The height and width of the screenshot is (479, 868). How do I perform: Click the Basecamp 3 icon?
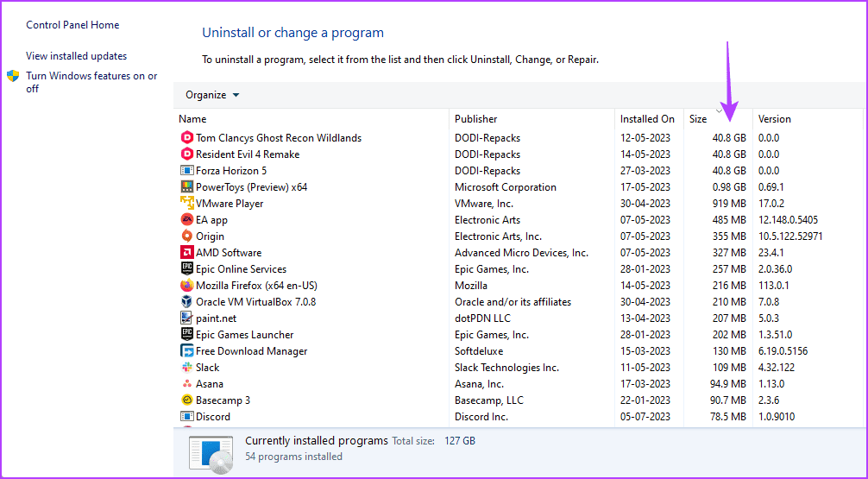187,400
